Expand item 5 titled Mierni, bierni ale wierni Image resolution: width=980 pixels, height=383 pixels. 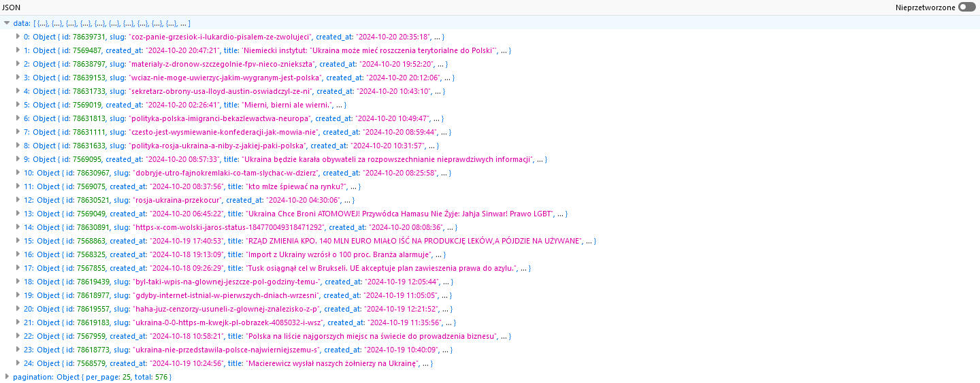pos(18,105)
